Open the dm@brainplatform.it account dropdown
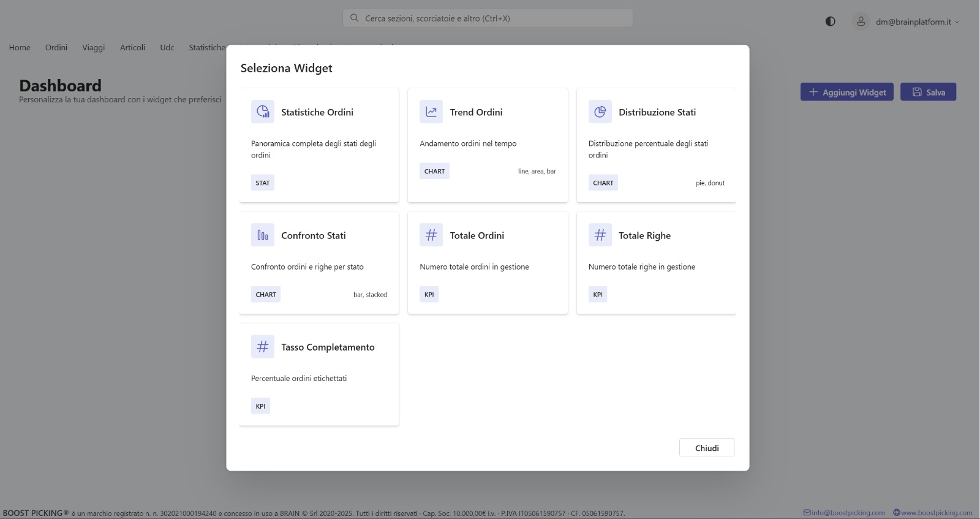The image size is (980, 519). point(918,21)
